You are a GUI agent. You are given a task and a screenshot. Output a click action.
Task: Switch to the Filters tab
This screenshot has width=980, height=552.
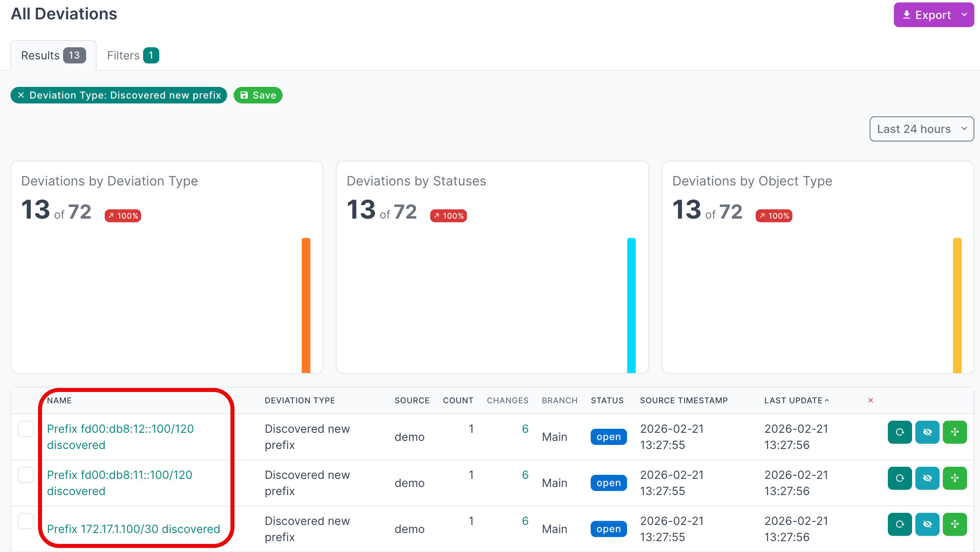[x=132, y=55]
